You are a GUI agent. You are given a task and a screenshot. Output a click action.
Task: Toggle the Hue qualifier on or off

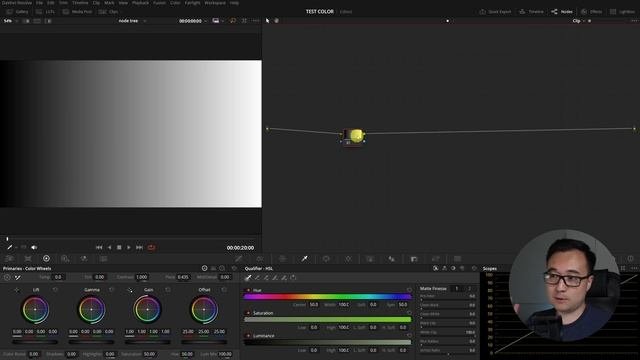point(248,290)
